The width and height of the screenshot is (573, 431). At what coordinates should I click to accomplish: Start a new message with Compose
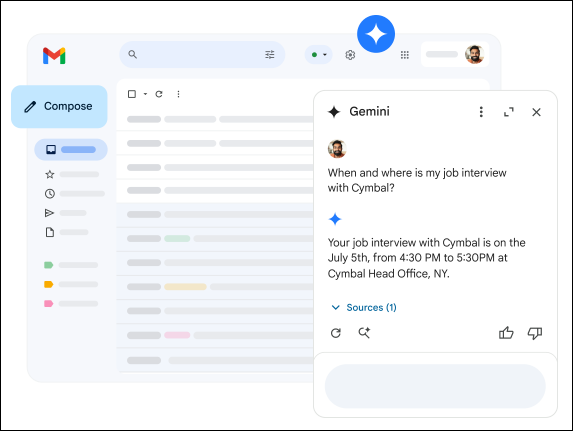[59, 106]
